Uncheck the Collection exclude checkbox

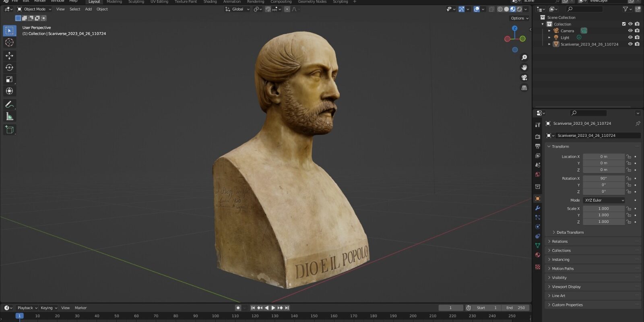[623, 24]
